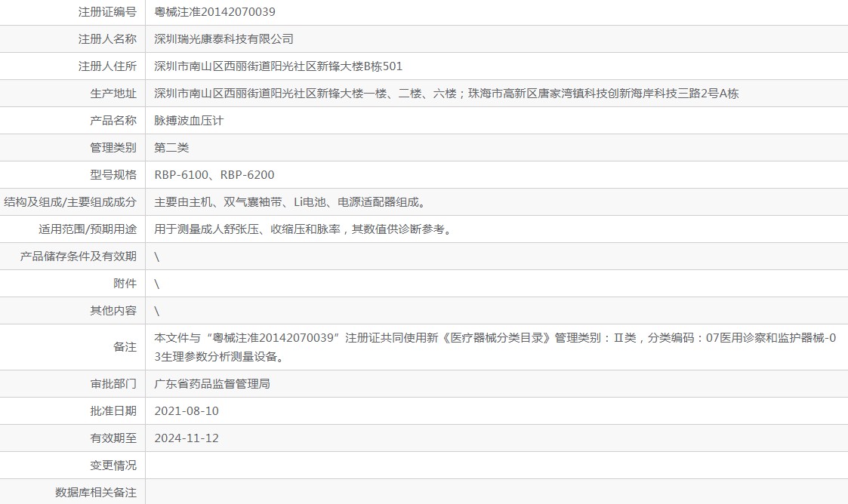Click the label 批准日期

(113, 410)
